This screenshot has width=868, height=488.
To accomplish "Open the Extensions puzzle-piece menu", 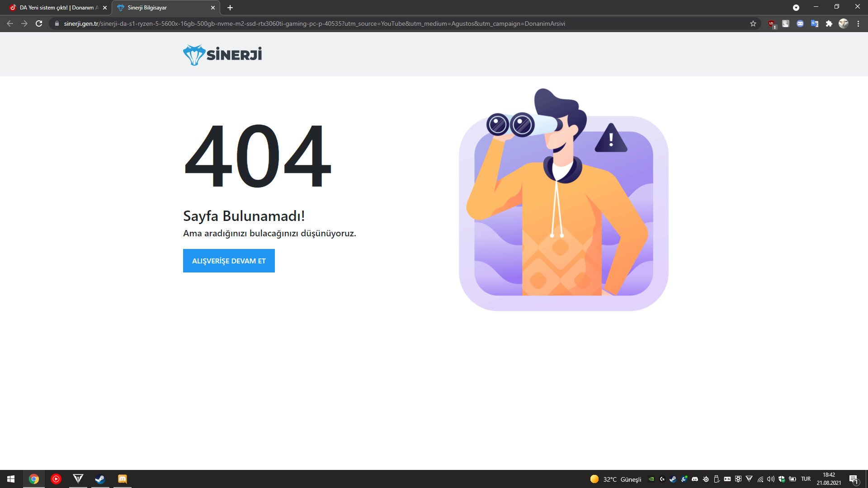I will pos(829,23).
